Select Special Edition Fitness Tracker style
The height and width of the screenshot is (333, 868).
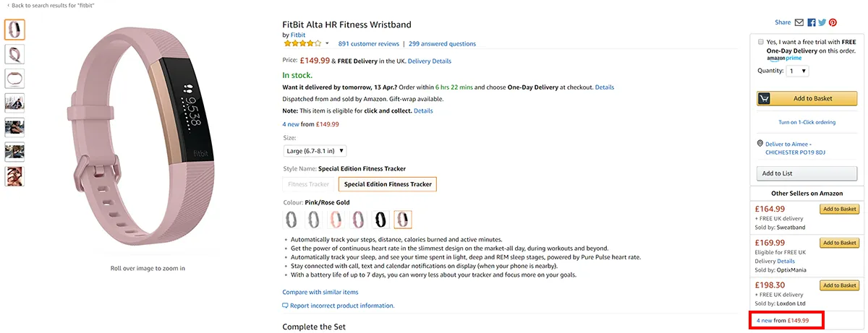coord(388,184)
